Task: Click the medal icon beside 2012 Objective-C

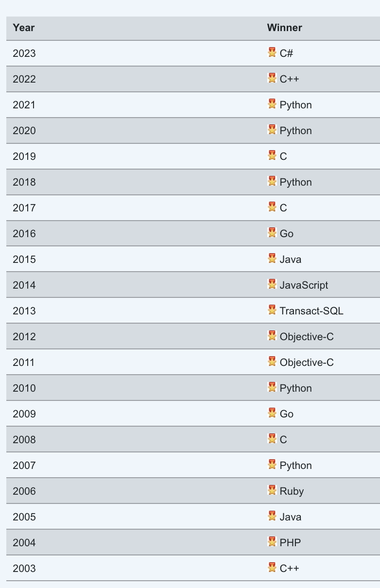Action: (272, 336)
